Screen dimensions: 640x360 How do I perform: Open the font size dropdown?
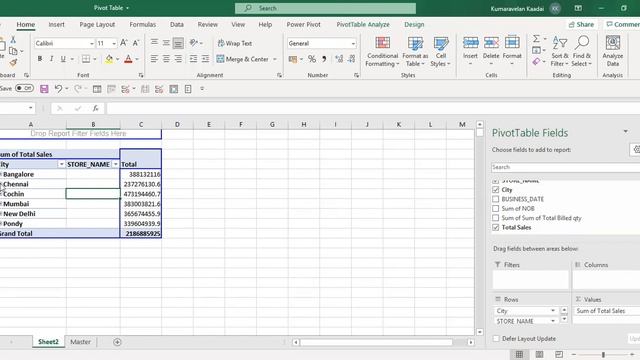pos(114,43)
